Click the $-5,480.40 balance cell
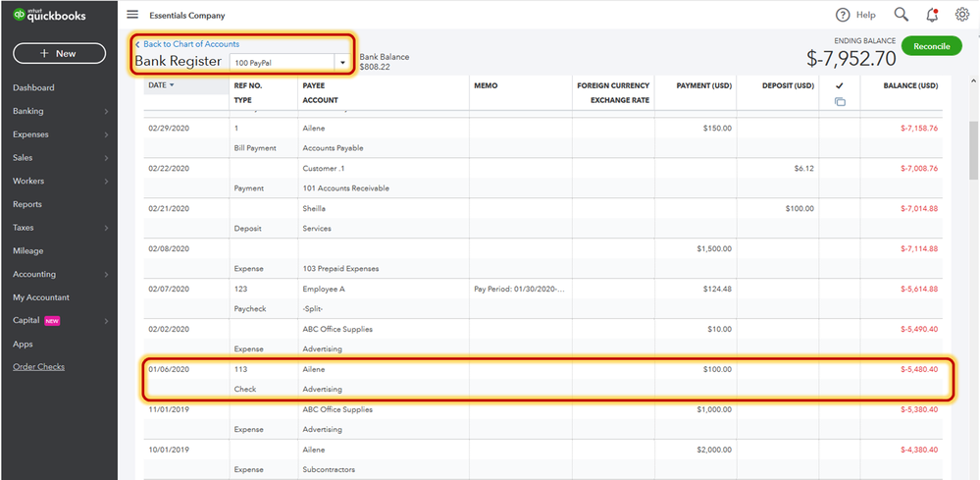The height and width of the screenshot is (480, 980). pyautogui.click(x=919, y=369)
